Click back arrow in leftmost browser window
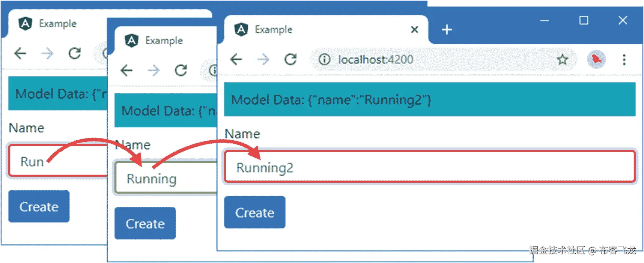644x263 pixels. (20, 53)
